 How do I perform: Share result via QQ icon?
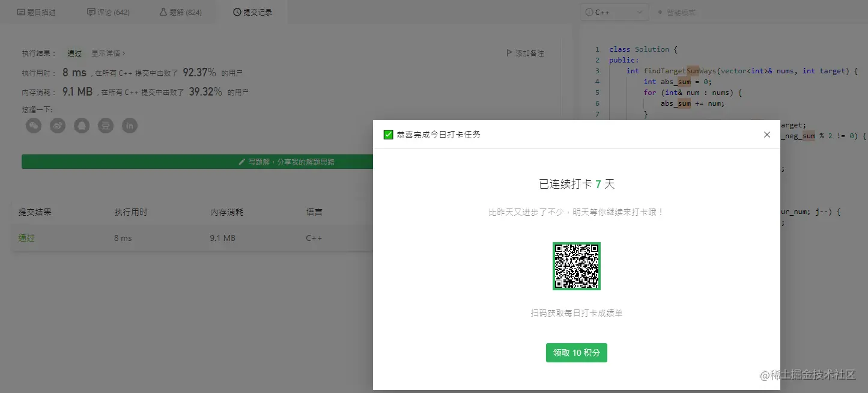(x=82, y=126)
